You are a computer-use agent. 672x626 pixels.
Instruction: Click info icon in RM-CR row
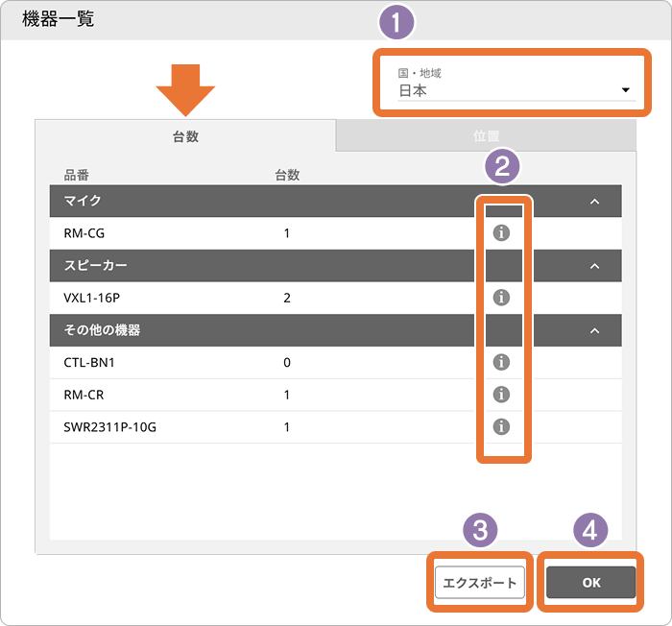point(501,394)
